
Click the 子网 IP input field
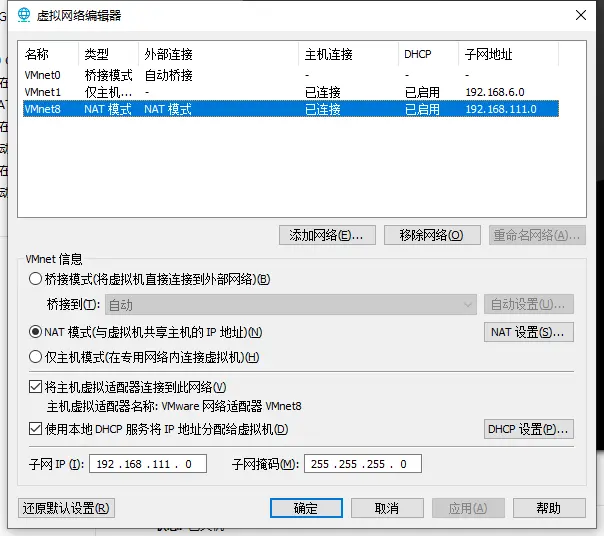coord(148,464)
